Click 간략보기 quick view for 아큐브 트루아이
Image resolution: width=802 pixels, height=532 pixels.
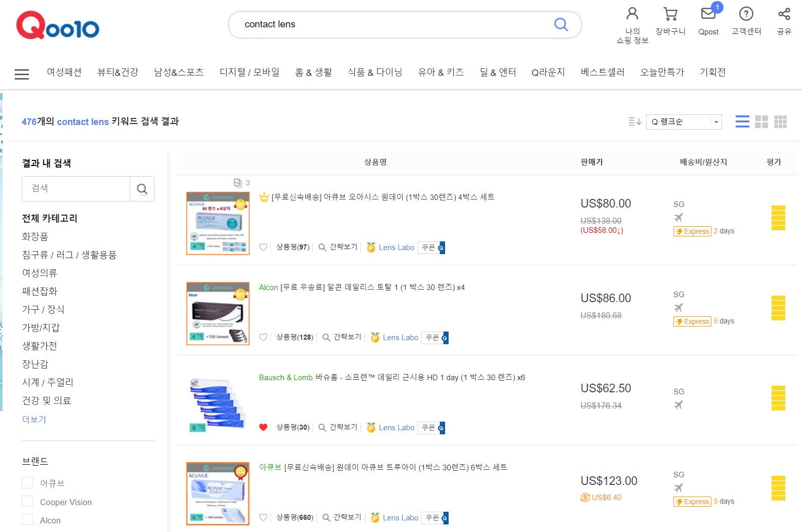click(342, 517)
